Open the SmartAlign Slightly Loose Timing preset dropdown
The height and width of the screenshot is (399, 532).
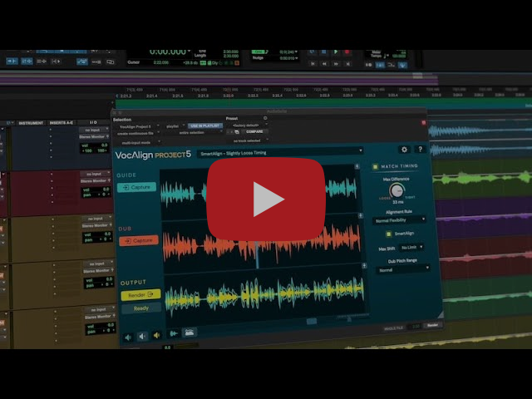click(x=281, y=153)
